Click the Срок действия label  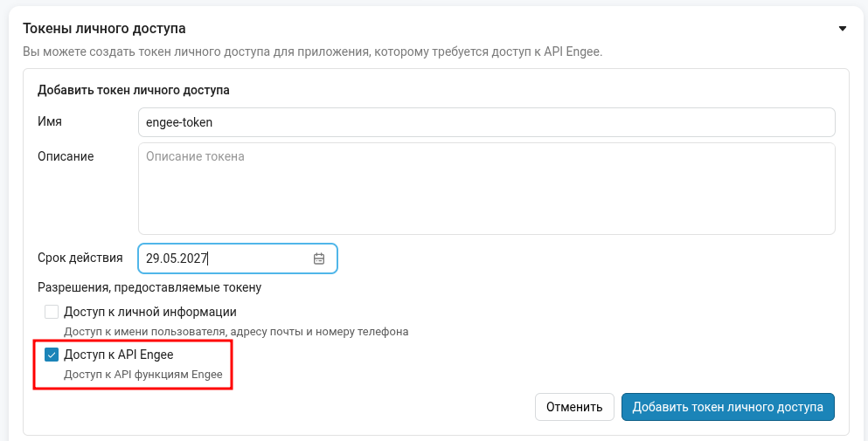80,258
